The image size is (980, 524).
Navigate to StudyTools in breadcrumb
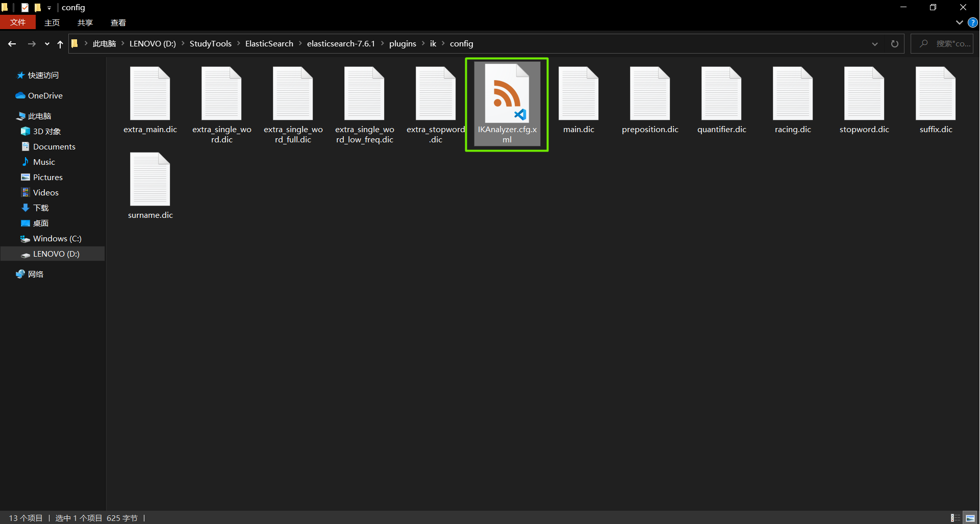[211, 43]
